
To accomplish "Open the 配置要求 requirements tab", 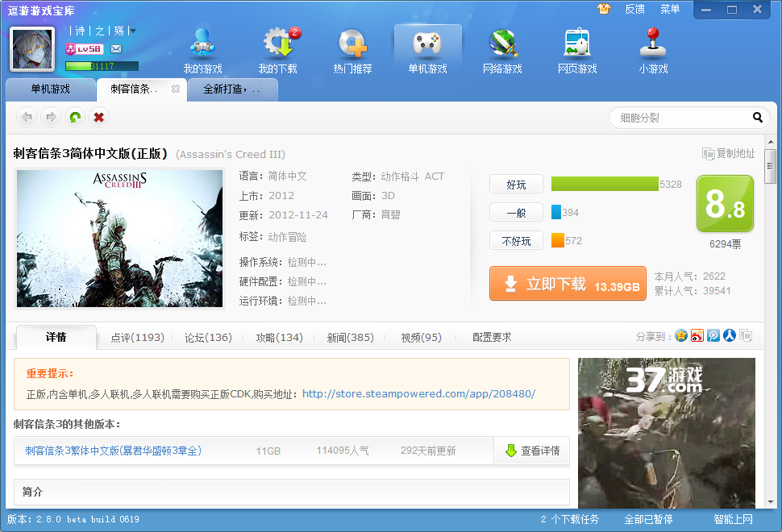I will coord(492,338).
